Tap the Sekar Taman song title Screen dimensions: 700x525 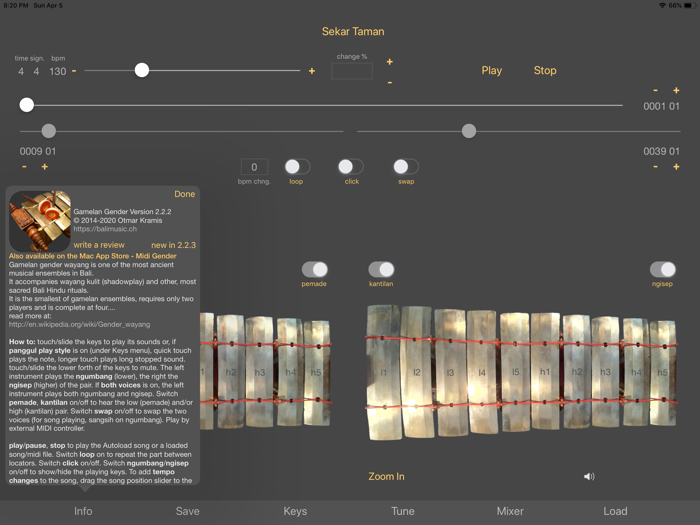pos(353,32)
